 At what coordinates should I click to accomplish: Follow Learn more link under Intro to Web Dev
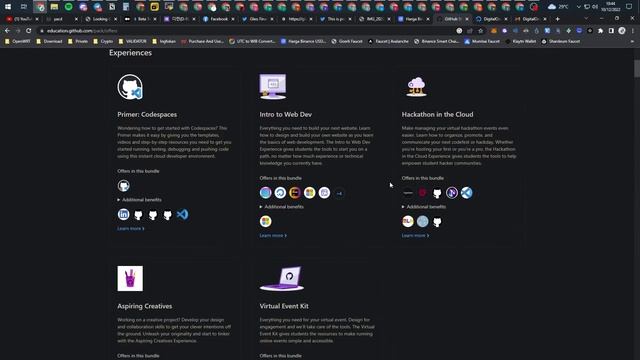click(x=273, y=236)
